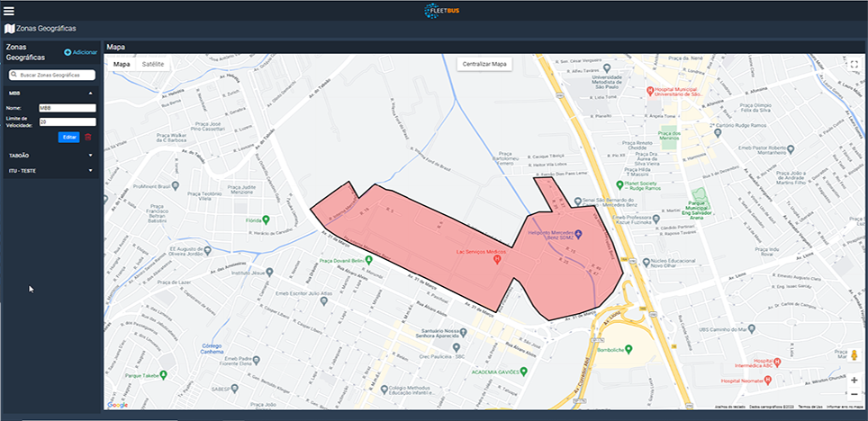Expand the ITU - TESTE zone
Viewport: 868px width, 421px height.
(90, 169)
